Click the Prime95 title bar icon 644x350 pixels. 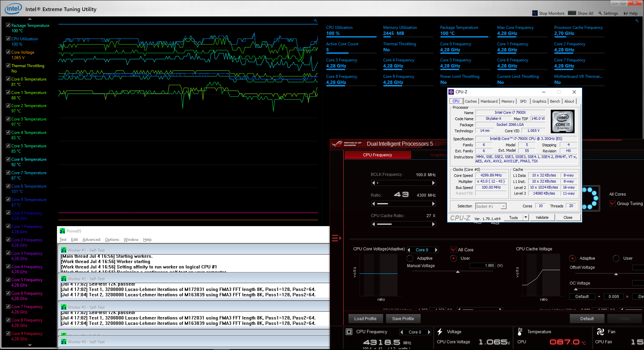point(62,231)
